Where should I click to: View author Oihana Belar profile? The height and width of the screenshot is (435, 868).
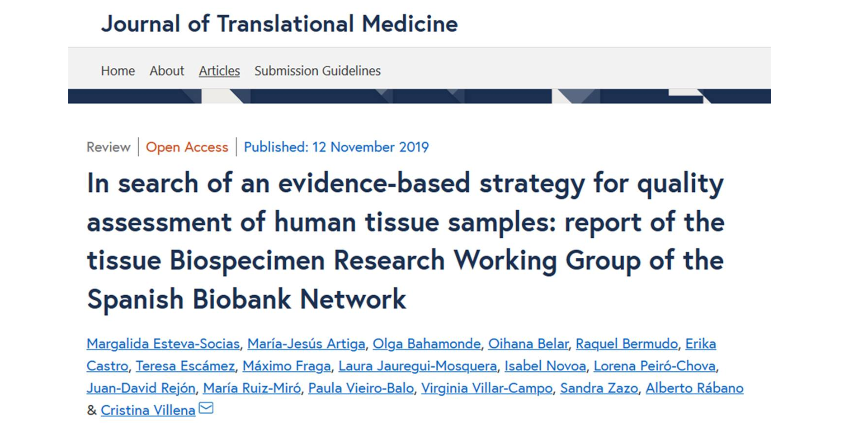click(x=528, y=344)
